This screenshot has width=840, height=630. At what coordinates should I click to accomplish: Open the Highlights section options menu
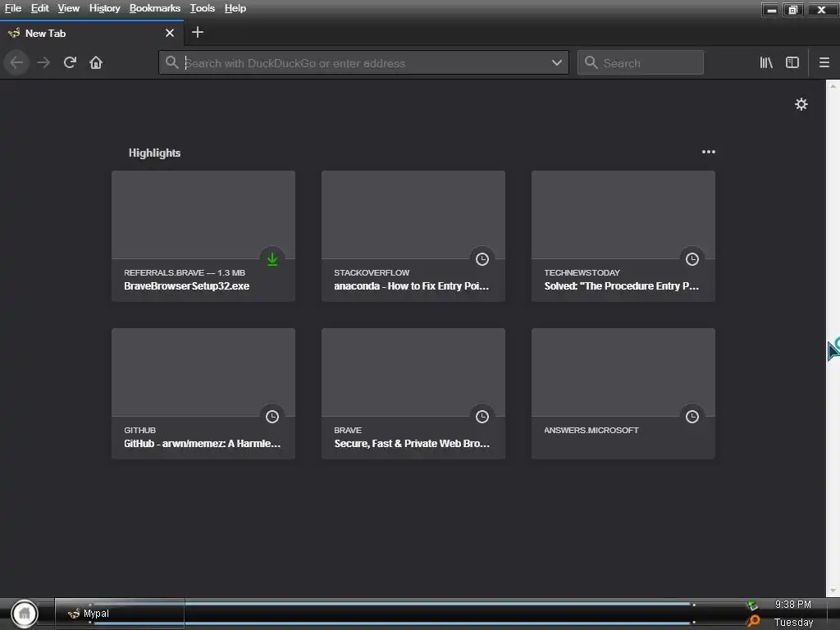(708, 152)
